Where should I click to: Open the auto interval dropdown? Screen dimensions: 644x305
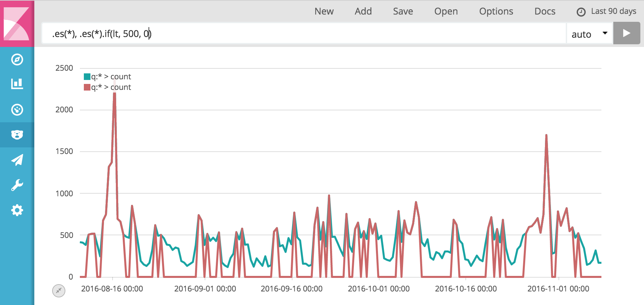(x=590, y=34)
